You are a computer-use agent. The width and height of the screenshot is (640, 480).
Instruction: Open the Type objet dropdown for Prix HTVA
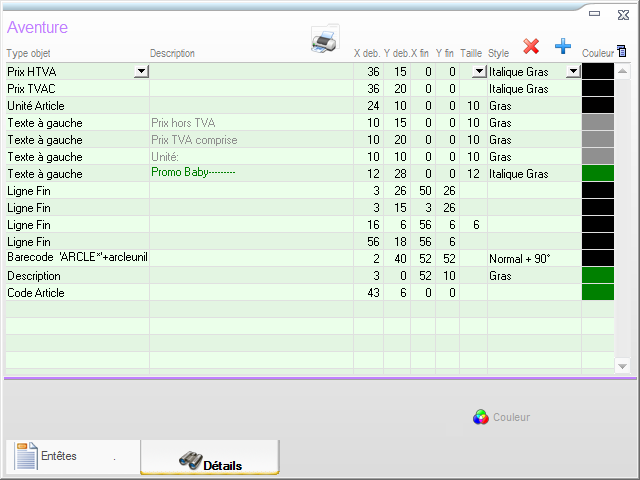[x=140, y=72]
